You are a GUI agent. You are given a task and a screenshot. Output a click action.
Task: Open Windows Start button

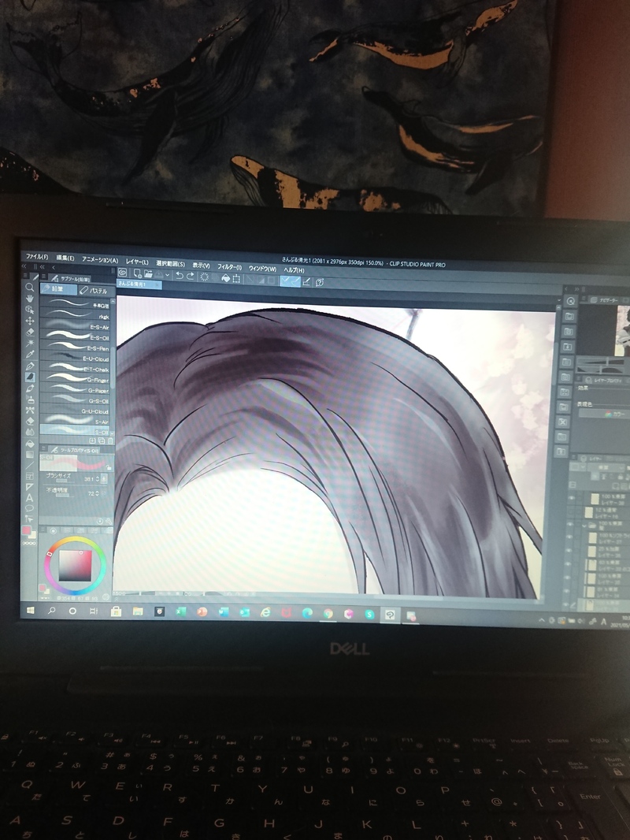coord(31,610)
